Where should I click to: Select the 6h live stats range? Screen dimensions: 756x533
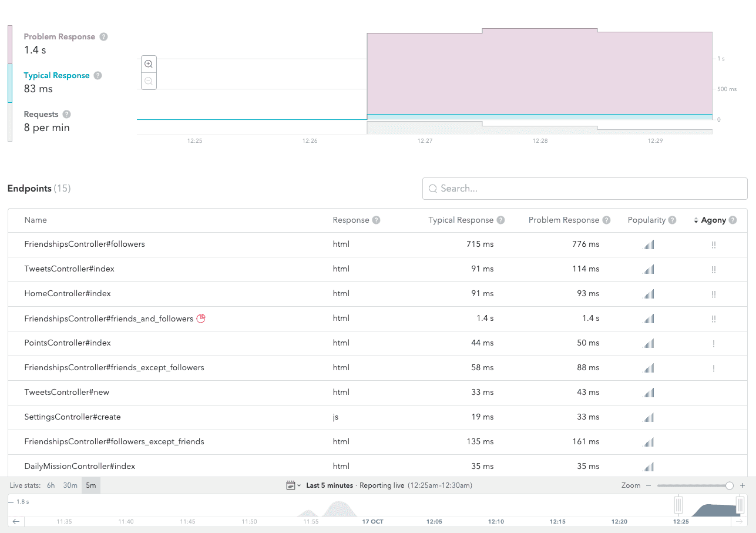click(51, 485)
